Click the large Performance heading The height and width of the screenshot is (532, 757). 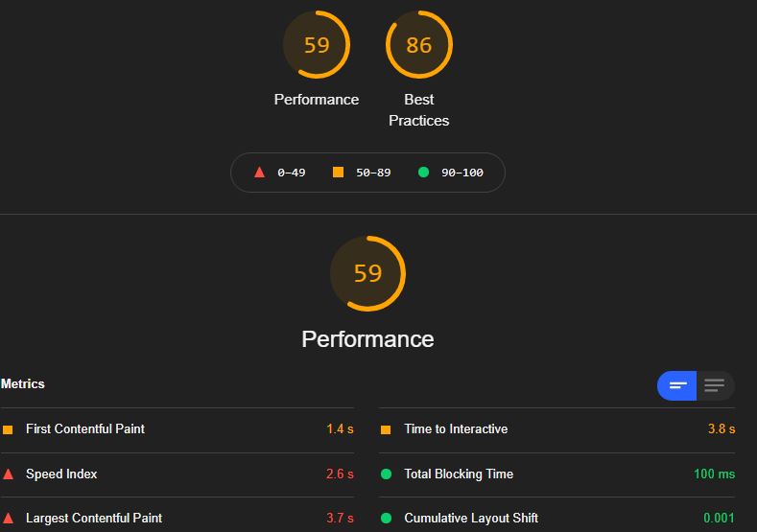click(x=367, y=339)
